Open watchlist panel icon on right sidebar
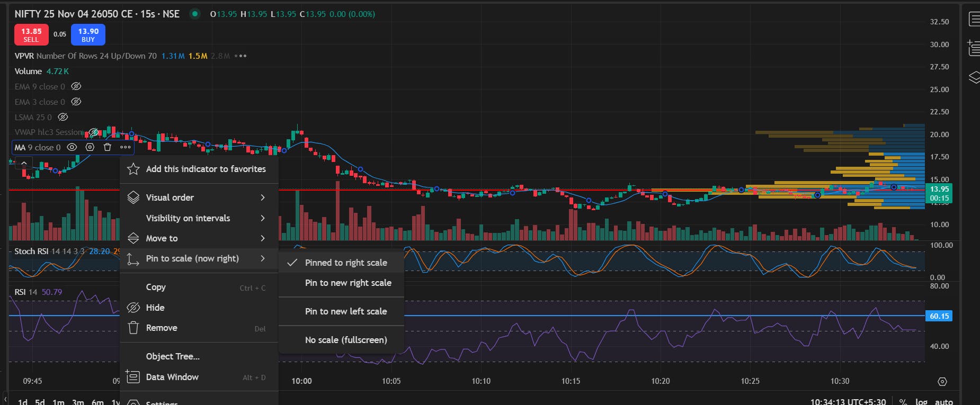The image size is (980, 405). [x=974, y=20]
